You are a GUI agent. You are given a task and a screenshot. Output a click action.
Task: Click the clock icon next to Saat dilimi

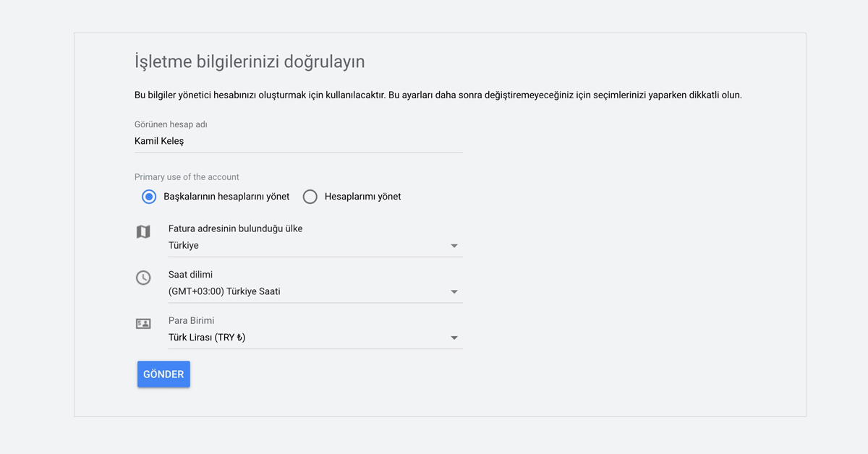pyautogui.click(x=143, y=278)
